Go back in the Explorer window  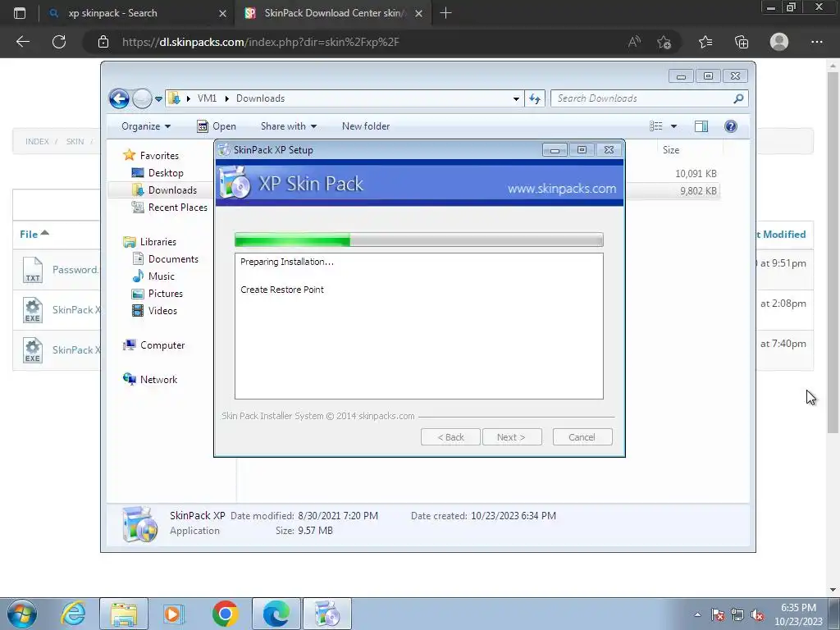pos(119,98)
